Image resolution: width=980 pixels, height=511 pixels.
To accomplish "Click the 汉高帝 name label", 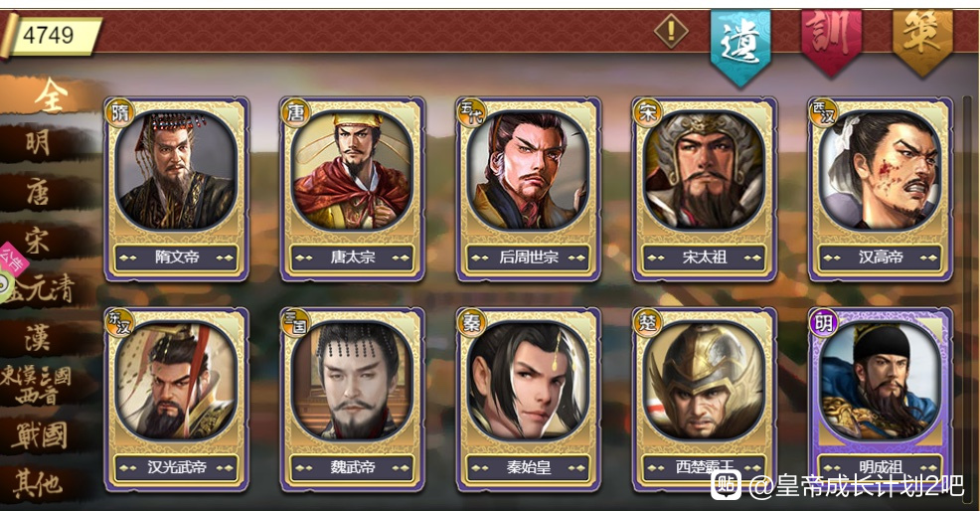I will (x=880, y=256).
